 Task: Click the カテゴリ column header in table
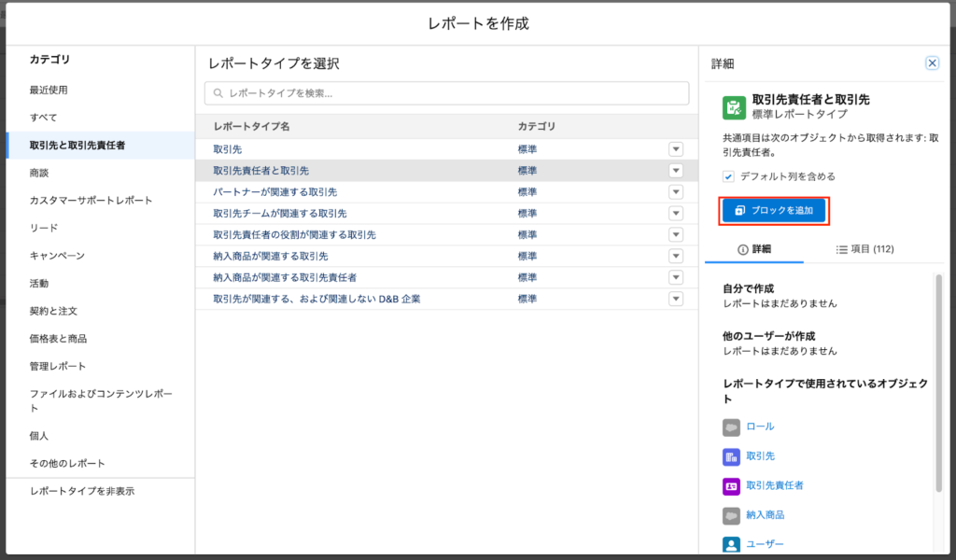pos(537,127)
